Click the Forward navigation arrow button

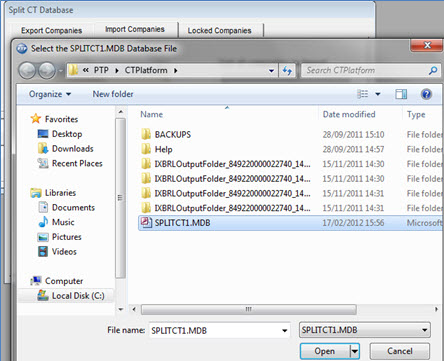click(47, 70)
